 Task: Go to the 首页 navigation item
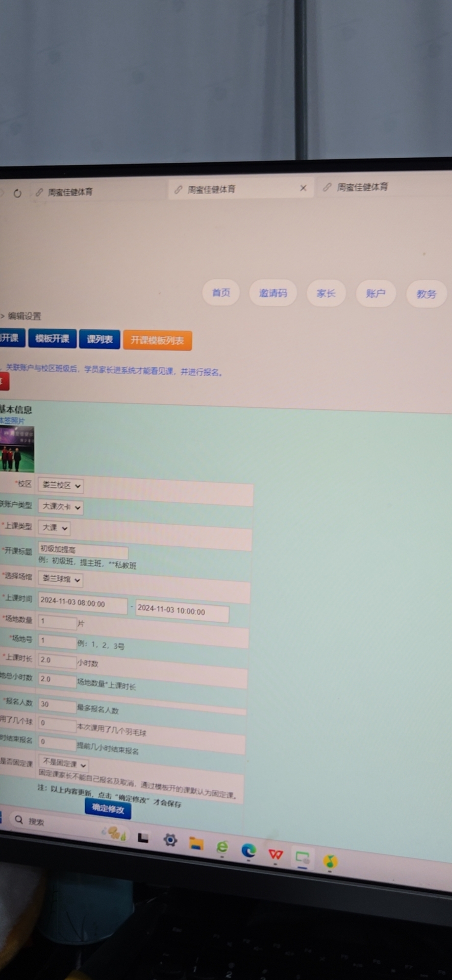221,292
